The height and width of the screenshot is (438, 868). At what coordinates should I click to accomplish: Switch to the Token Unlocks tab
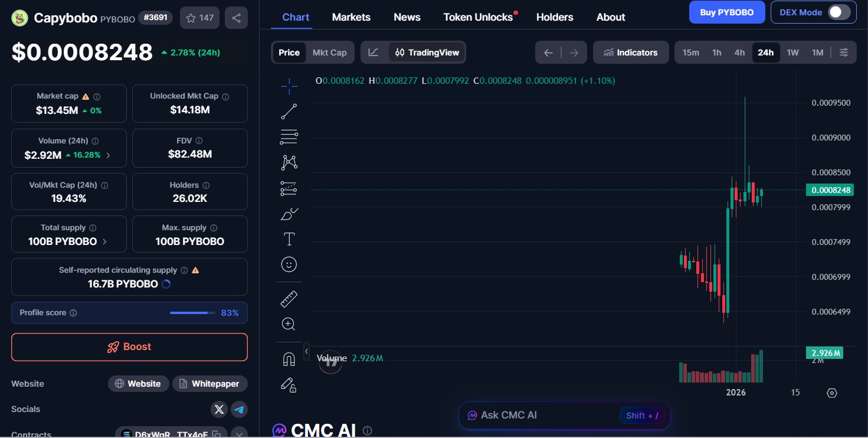coord(479,17)
